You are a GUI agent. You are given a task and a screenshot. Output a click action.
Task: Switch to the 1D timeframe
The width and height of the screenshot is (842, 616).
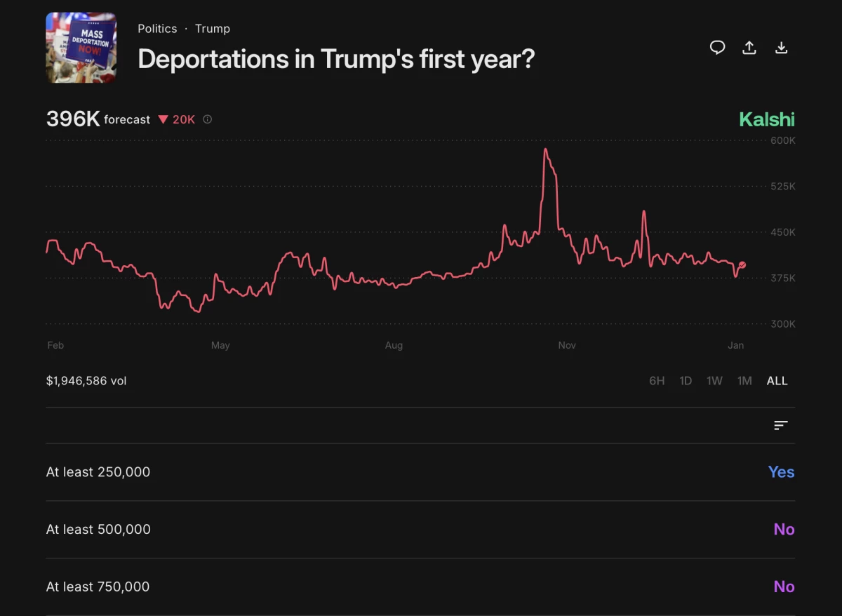coord(686,380)
